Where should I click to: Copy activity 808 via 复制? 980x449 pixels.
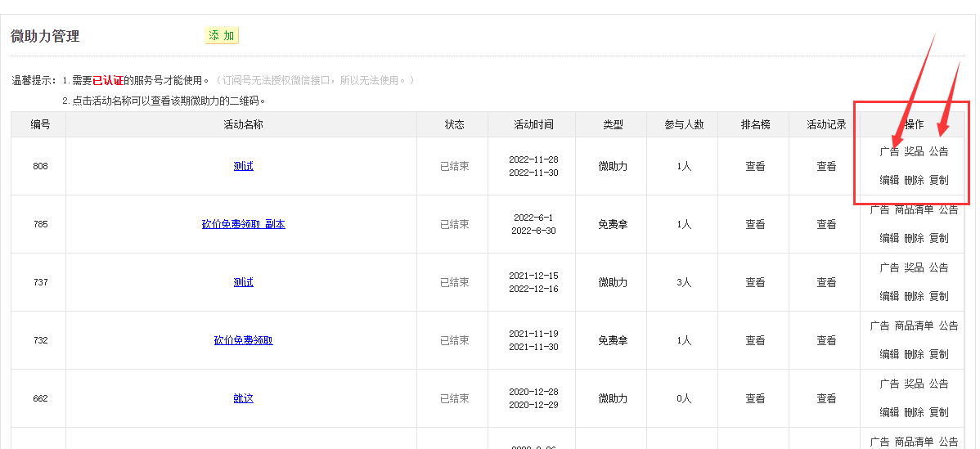[939, 180]
